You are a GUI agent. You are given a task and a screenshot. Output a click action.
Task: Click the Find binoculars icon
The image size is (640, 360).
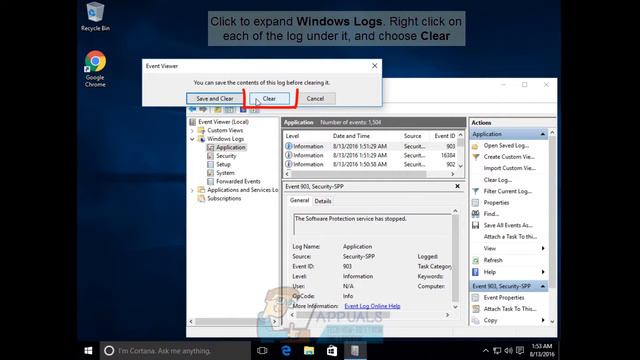[x=476, y=213]
